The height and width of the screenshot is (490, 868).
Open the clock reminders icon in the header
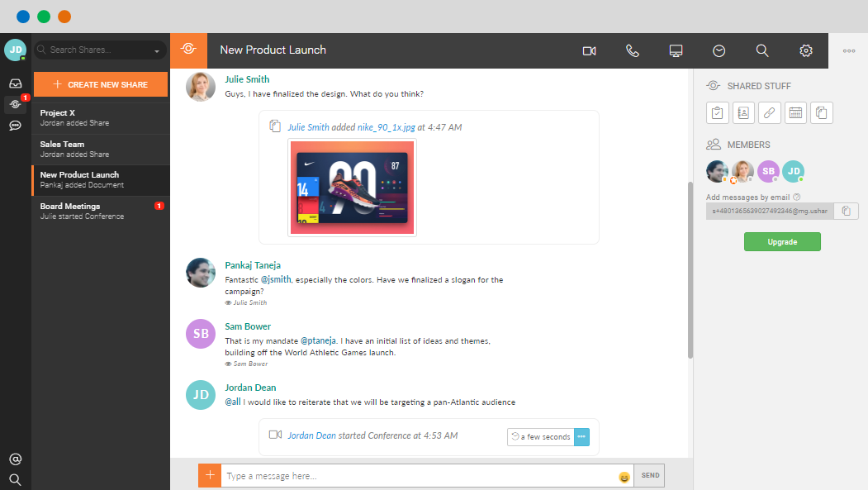(719, 50)
